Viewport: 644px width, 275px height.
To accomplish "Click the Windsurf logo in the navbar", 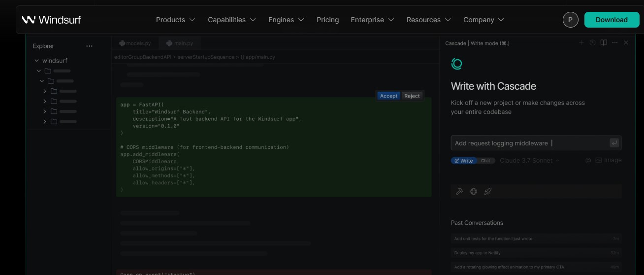I will click(51, 20).
